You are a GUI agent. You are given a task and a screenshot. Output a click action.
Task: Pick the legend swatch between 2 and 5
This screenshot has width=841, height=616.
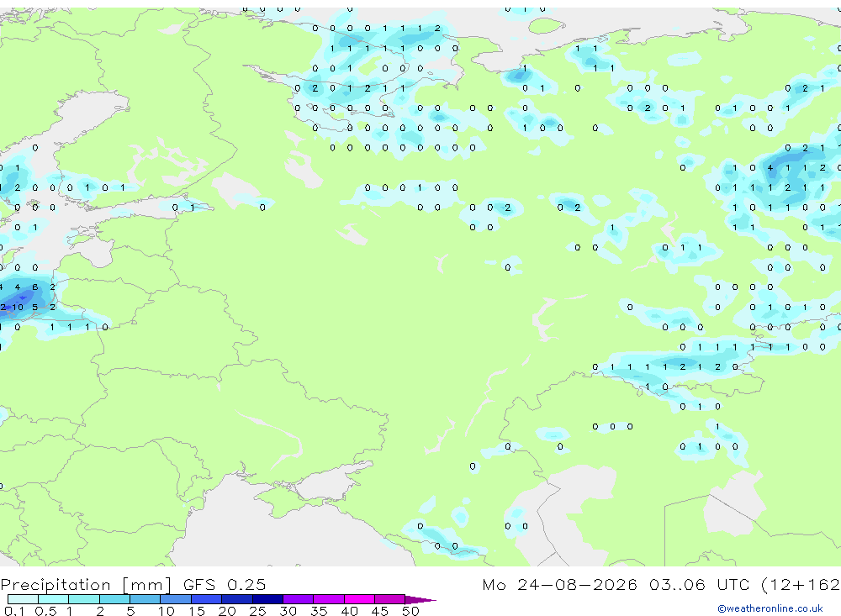pyautogui.click(x=114, y=599)
